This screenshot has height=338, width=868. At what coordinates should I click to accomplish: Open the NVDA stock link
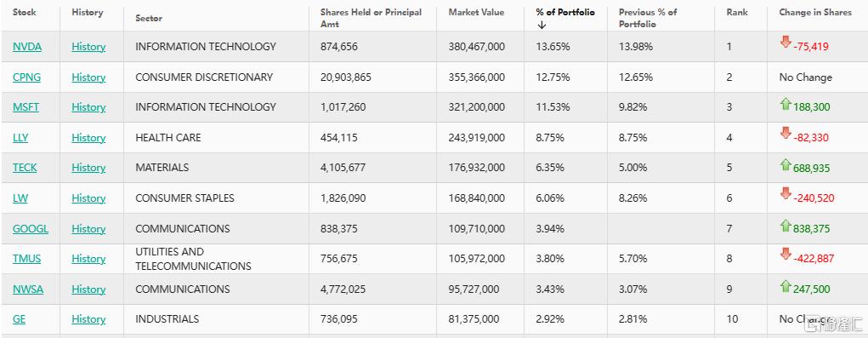[27, 47]
